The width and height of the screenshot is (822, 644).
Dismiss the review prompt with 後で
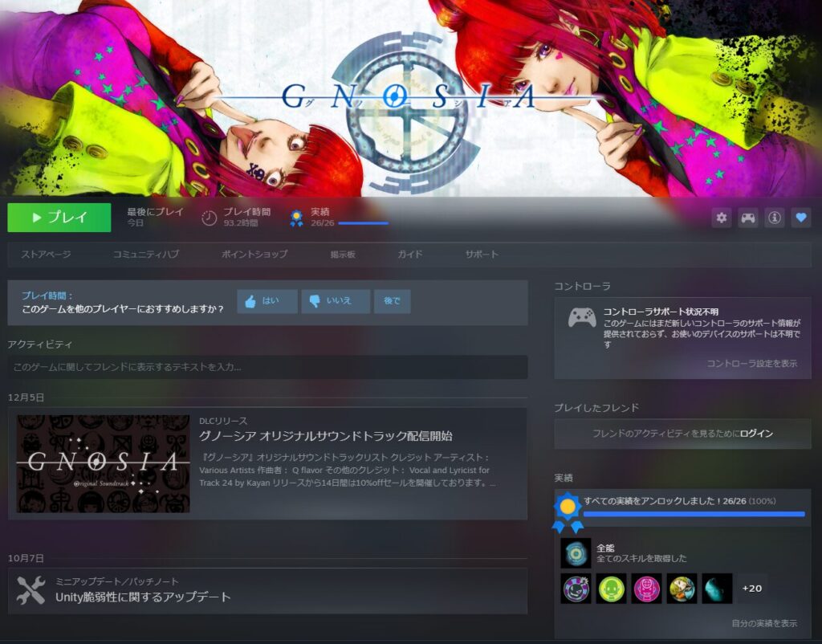[392, 301]
